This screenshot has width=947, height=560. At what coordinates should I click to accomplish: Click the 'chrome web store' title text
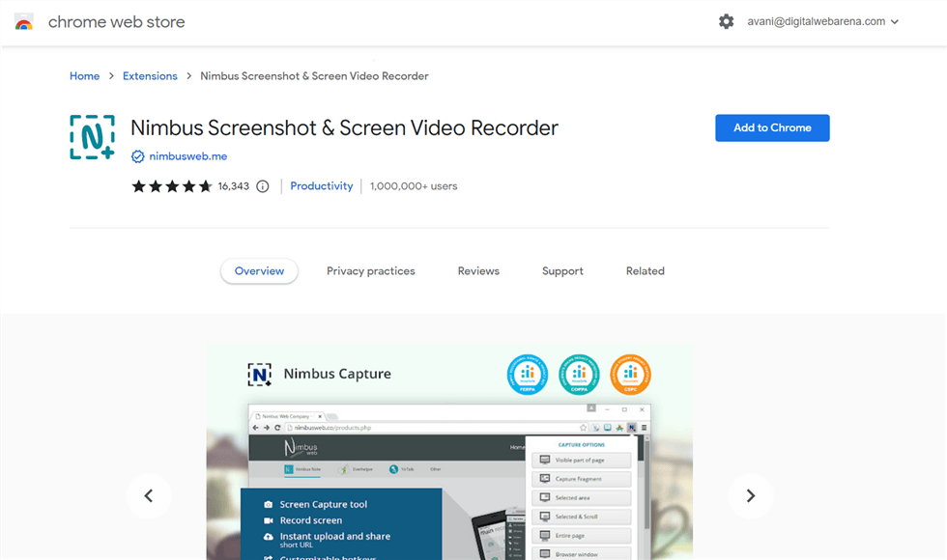(117, 22)
